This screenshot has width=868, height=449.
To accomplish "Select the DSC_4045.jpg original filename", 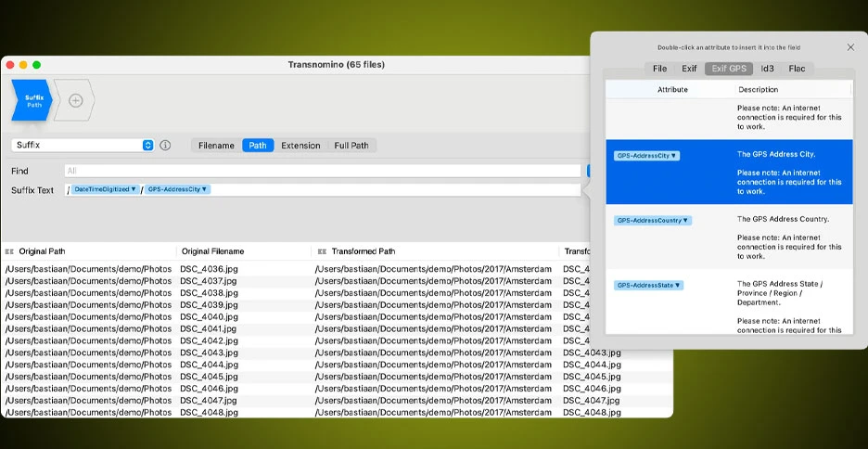I will tap(209, 377).
